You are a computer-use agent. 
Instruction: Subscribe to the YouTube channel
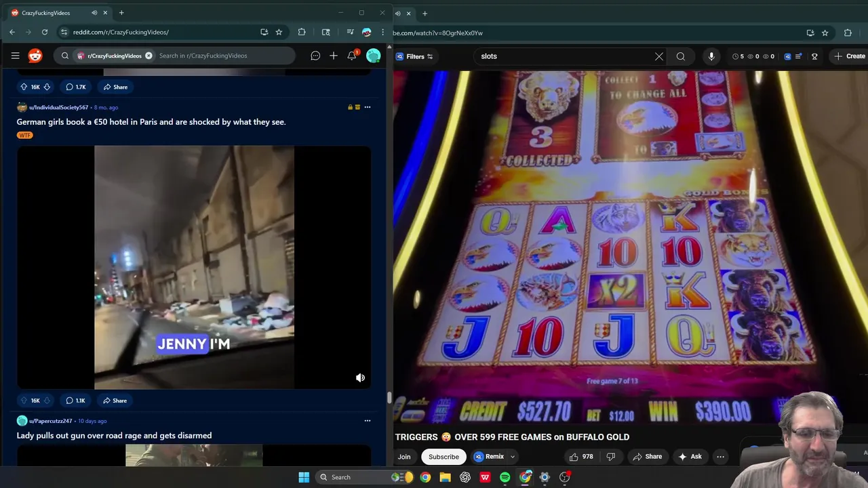pyautogui.click(x=443, y=457)
